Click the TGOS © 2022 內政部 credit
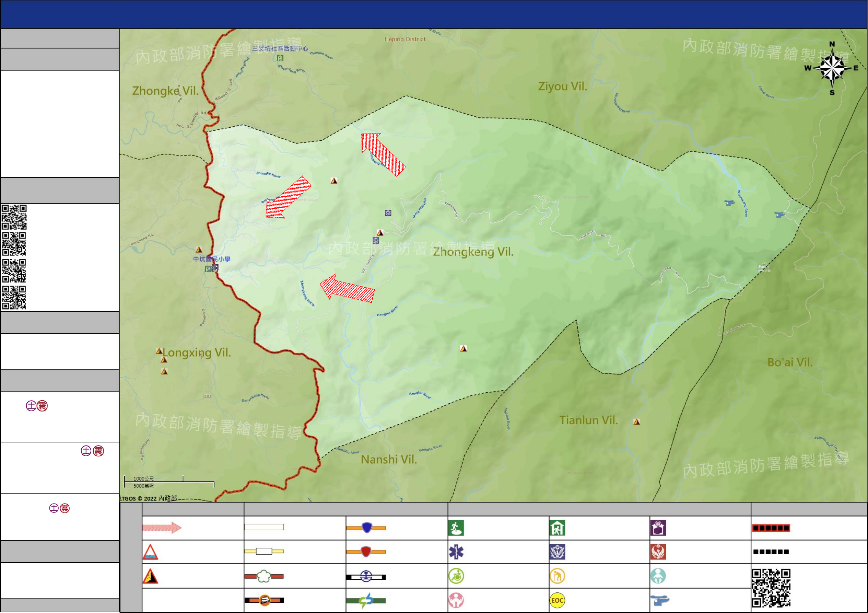The image size is (868, 613). 149,498
